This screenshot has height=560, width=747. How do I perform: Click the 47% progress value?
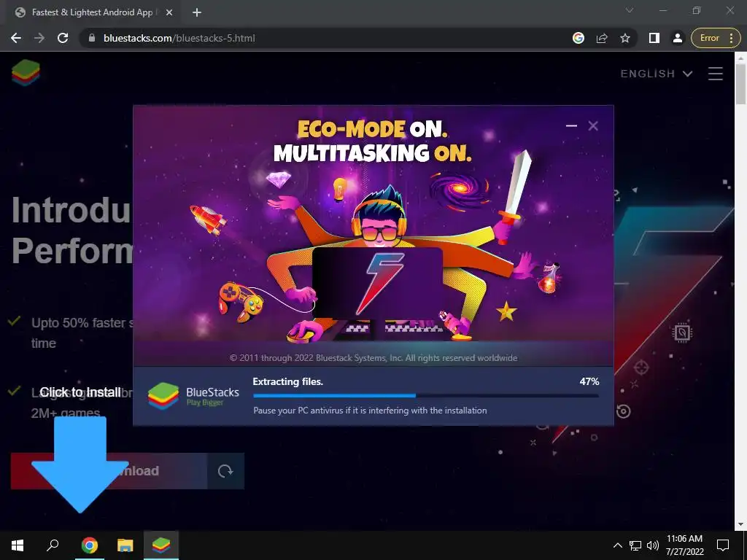589,381
